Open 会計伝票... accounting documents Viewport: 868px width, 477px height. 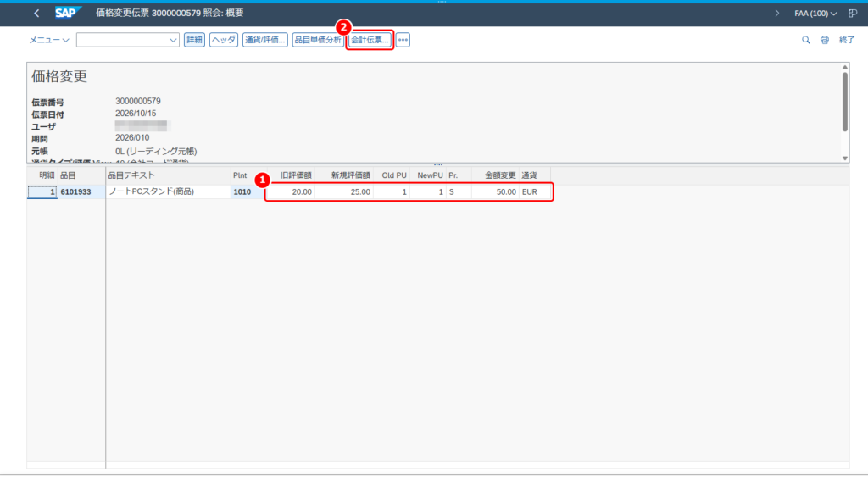pyautogui.click(x=370, y=40)
